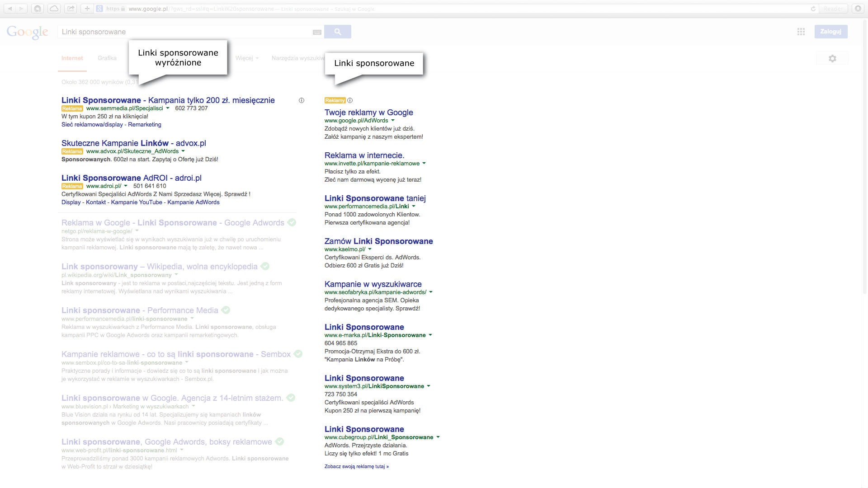868x488 pixels.
Task: Click the Reader button in address bar
Action: click(833, 9)
